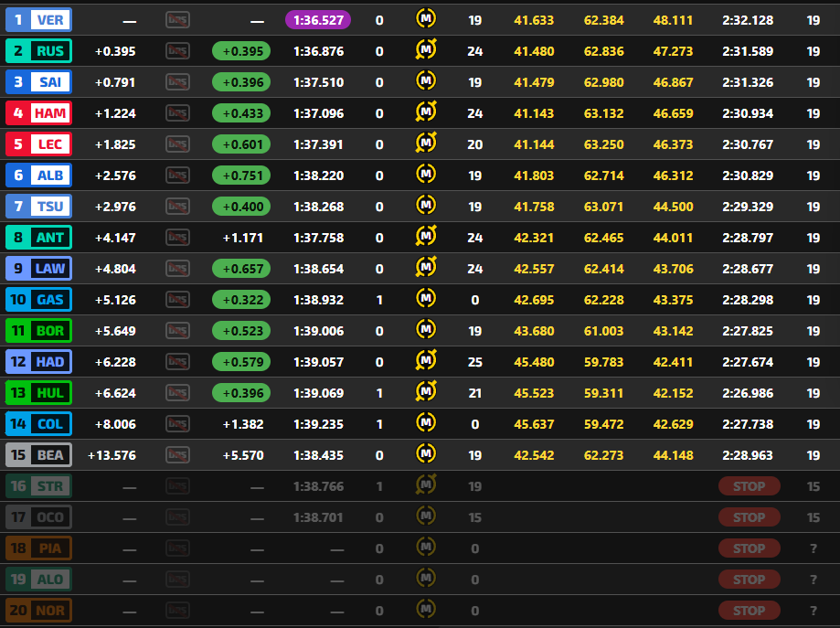Click the 2:29.329 lap time for TSU

(748, 207)
